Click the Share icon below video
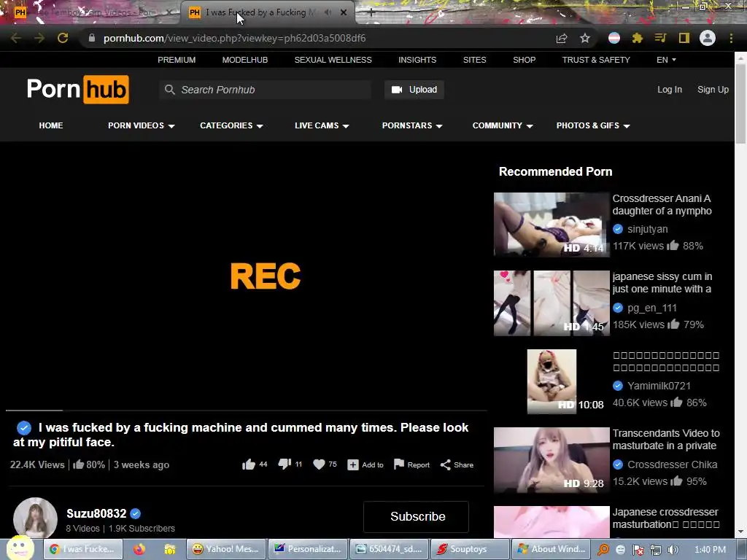This screenshot has height=560, width=747. coord(446,464)
